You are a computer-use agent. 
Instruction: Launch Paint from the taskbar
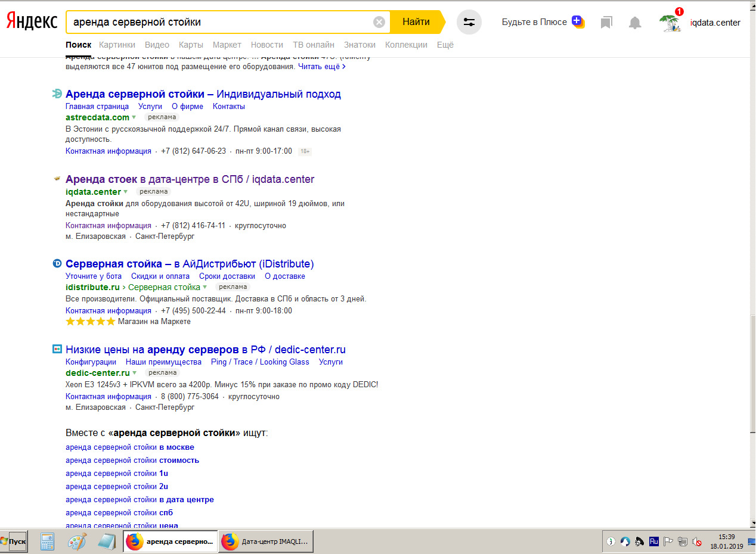[x=77, y=541]
